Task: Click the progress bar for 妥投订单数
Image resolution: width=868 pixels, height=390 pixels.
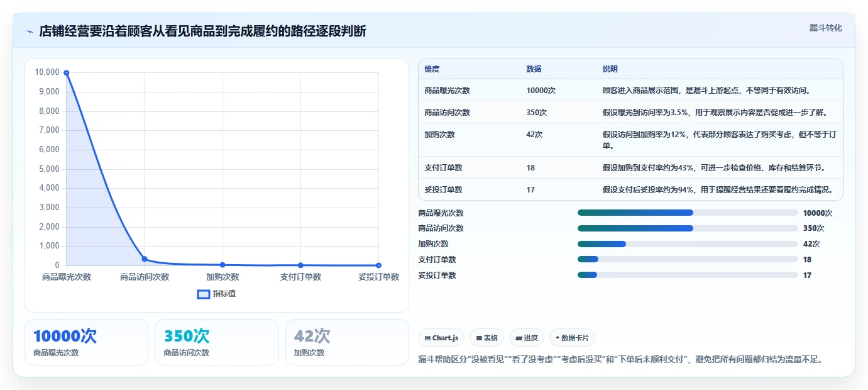Action: (688, 275)
